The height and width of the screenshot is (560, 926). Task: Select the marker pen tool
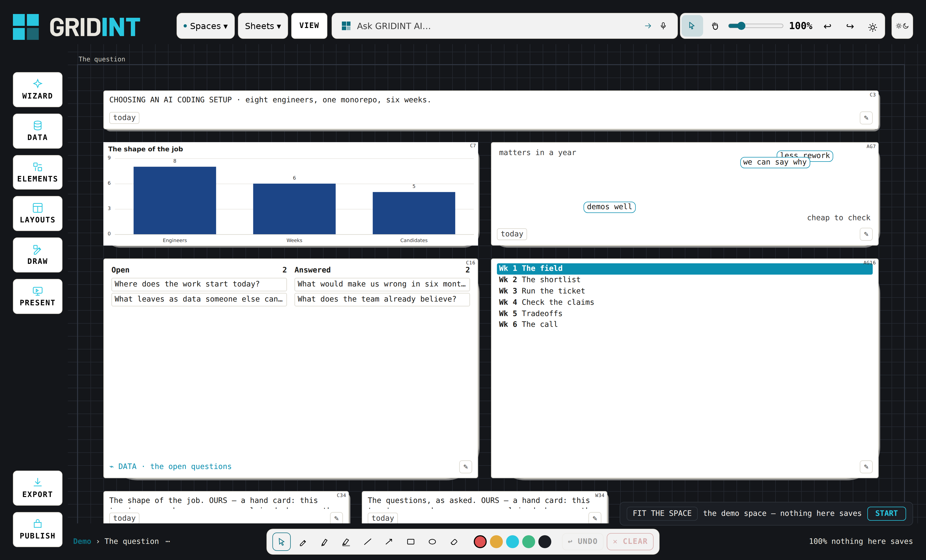tap(324, 542)
